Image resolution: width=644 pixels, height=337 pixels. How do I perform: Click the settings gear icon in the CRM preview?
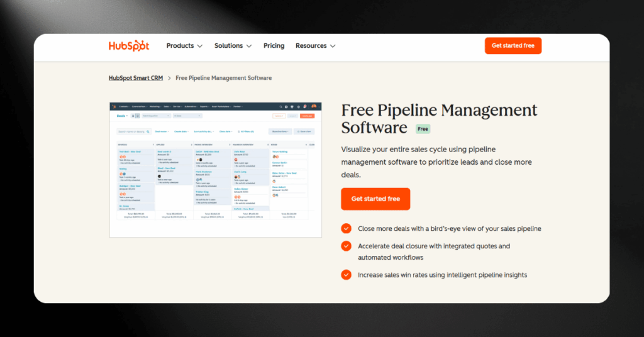click(299, 107)
